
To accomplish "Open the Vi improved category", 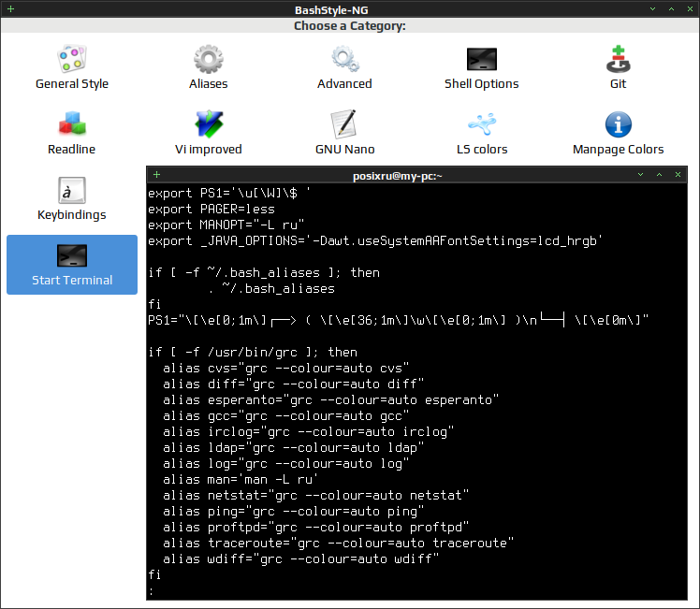I will click(x=208, y=133).
